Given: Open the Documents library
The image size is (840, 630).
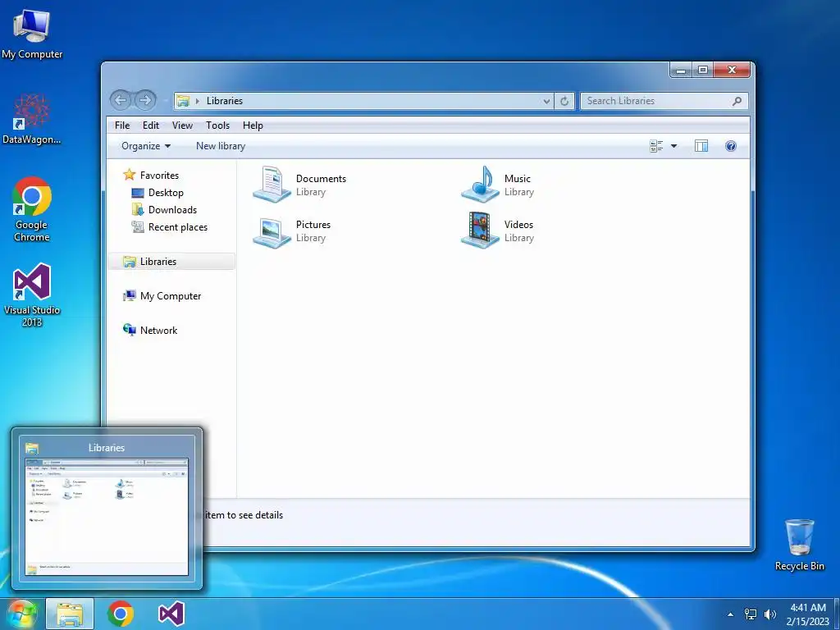Looking at the screenshot, I should [x=300, y=185].
